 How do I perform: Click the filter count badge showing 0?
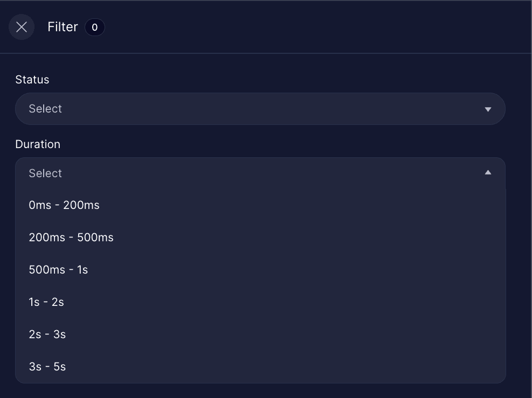pyautogui.click(x=95, y=27)
